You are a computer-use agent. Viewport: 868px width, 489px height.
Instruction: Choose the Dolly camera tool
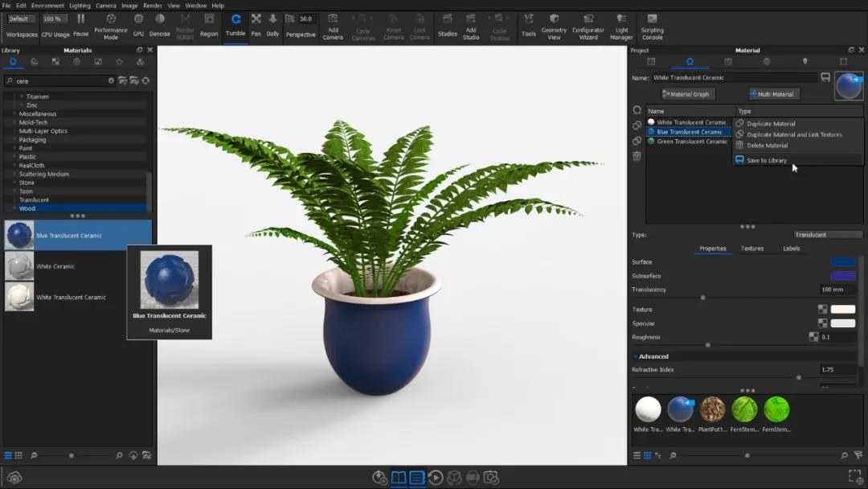pyautogui.click(x=272, y=24)
